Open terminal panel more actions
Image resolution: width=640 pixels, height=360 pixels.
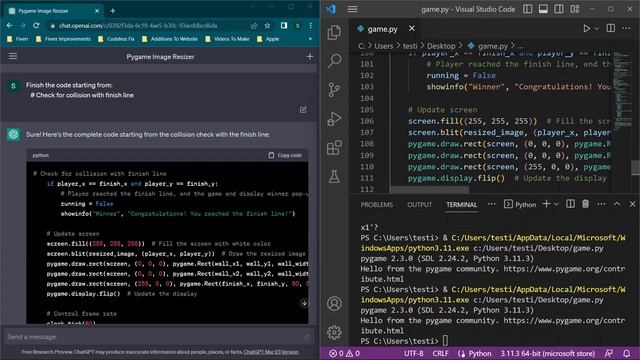[x=601, y=204]
